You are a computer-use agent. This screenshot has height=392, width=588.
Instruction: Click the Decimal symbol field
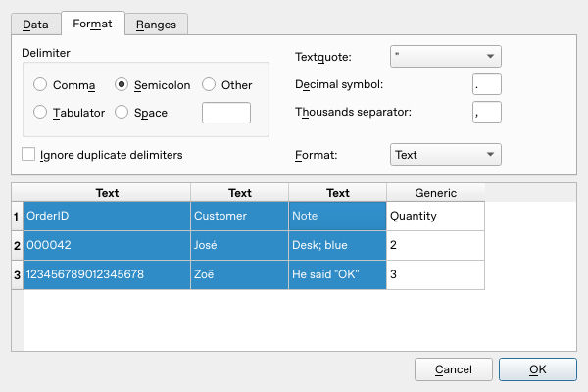[487, 84]
